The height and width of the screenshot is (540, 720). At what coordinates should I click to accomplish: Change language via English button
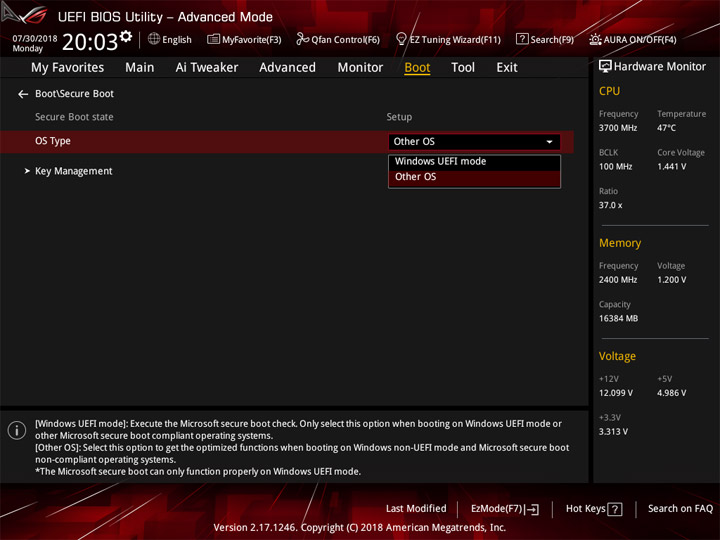[x=170, y=39]
